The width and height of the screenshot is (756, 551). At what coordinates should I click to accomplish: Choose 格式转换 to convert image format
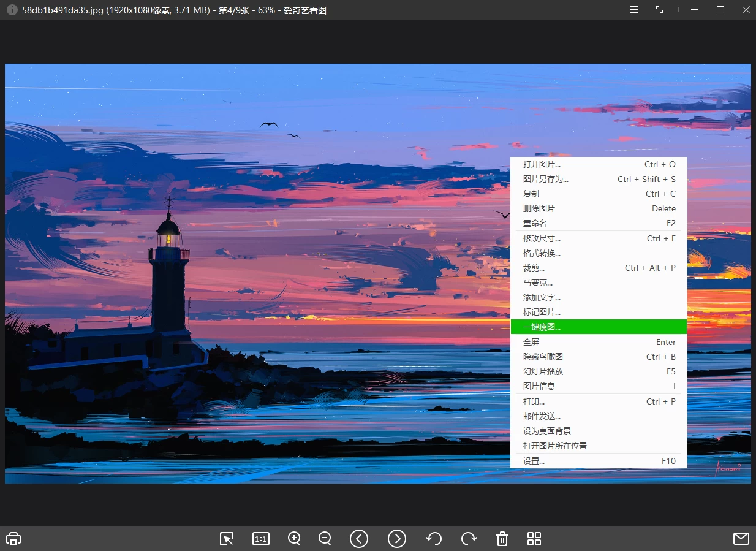pyautogui.click(x=541, y=253)
